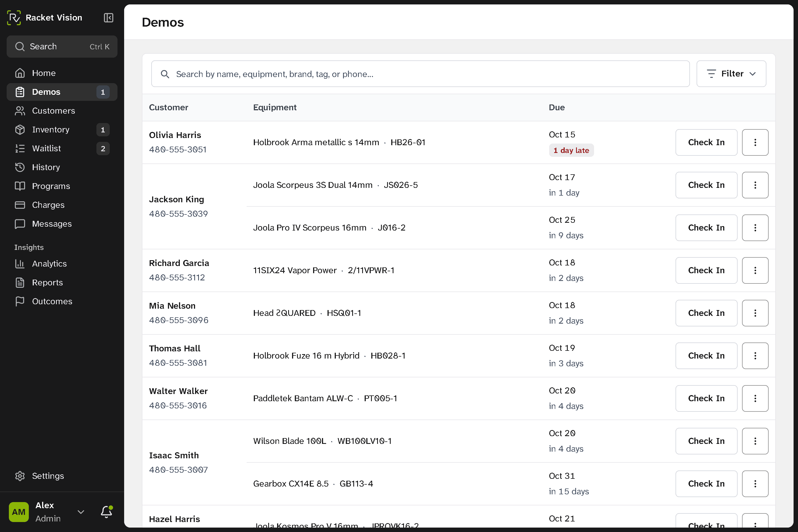Click the Inventory badge showing 1
The width and height of the screenshot is (798, 532).
click(x=103, y=130)
